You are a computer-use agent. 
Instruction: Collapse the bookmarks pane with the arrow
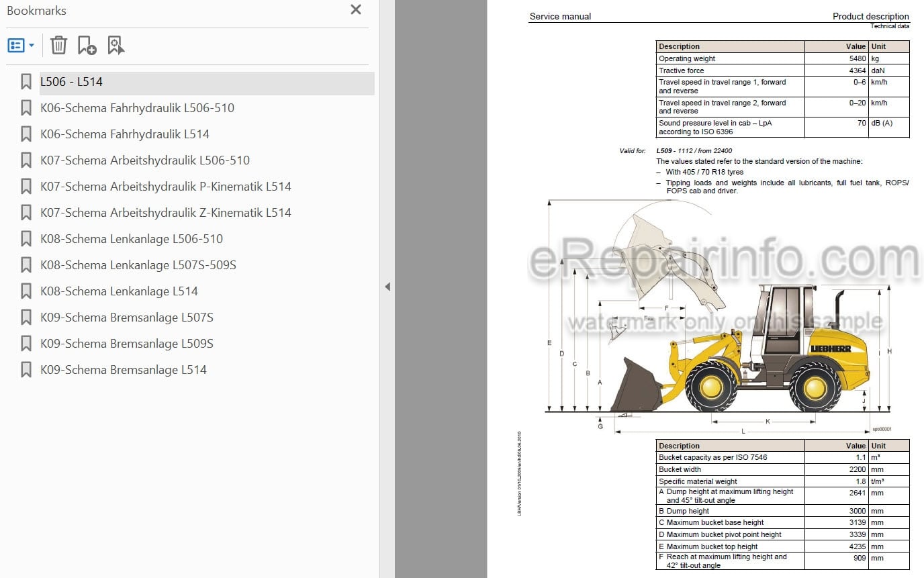(387, 287)
